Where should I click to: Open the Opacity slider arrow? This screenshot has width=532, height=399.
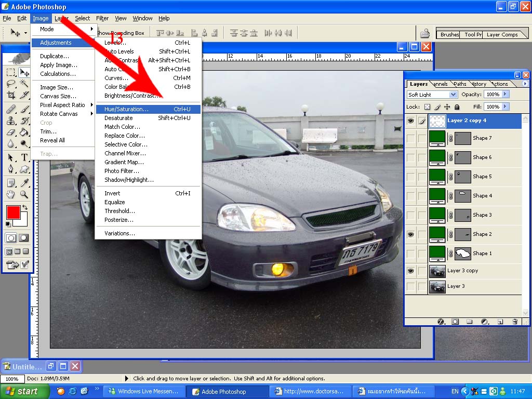pos(505,94)
